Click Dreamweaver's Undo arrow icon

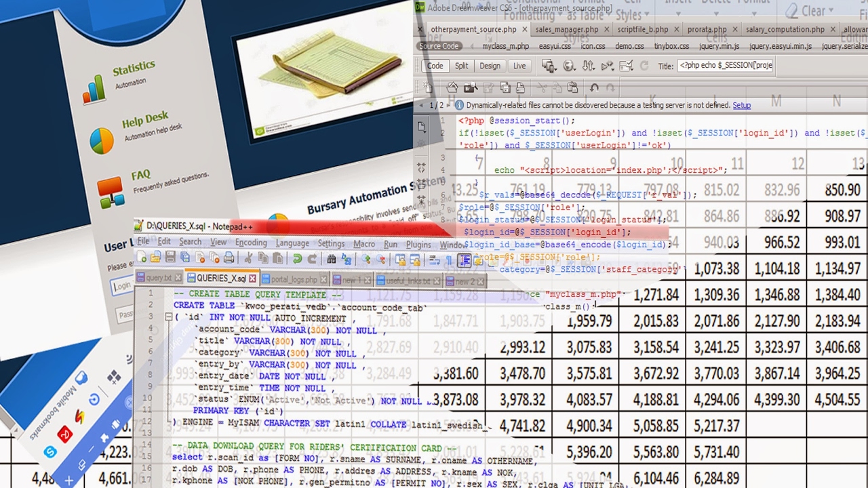coord(594,87)
